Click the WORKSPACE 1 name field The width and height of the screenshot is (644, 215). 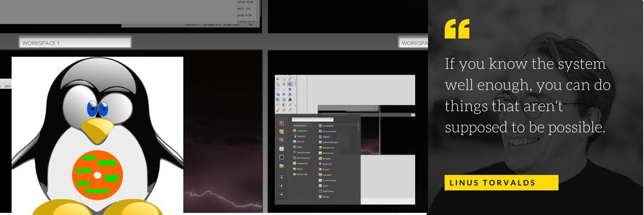75,42
